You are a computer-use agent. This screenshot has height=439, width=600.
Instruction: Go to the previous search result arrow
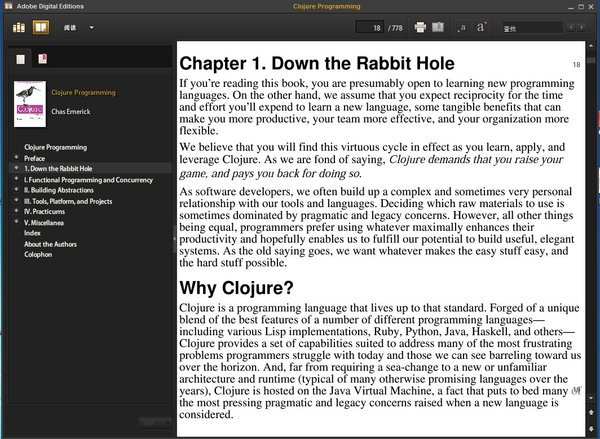tap(571, 27)
